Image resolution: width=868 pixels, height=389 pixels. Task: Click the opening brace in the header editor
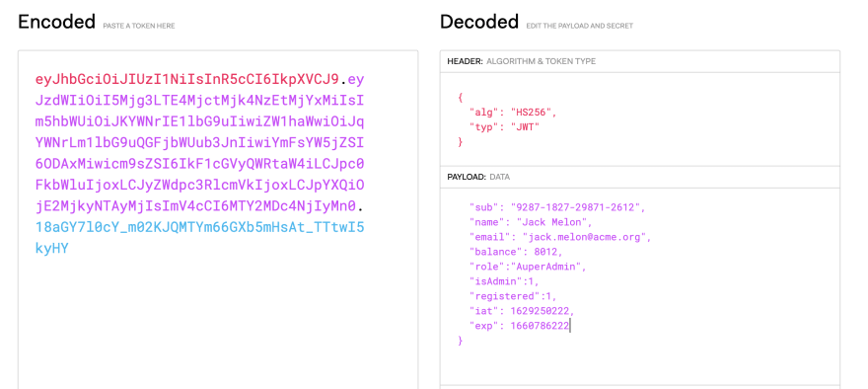click(460, 98)
